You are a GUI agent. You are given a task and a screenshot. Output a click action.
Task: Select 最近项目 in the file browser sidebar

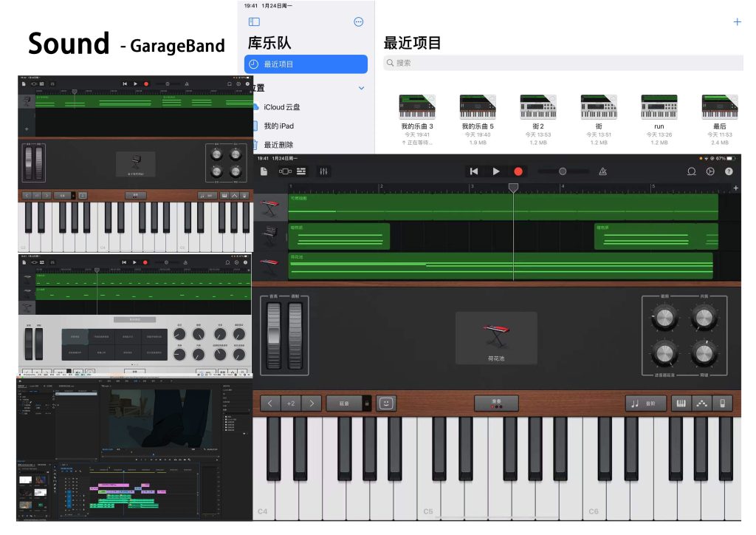tap(306, 64)
